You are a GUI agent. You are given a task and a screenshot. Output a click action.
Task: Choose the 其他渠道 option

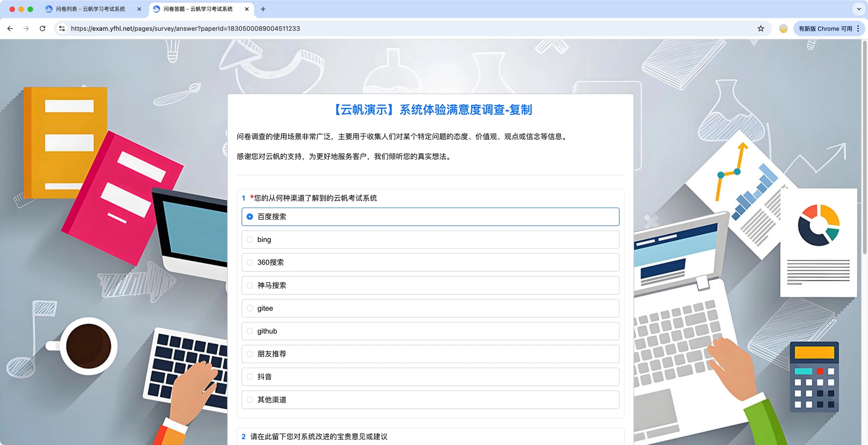pos(430,400)
